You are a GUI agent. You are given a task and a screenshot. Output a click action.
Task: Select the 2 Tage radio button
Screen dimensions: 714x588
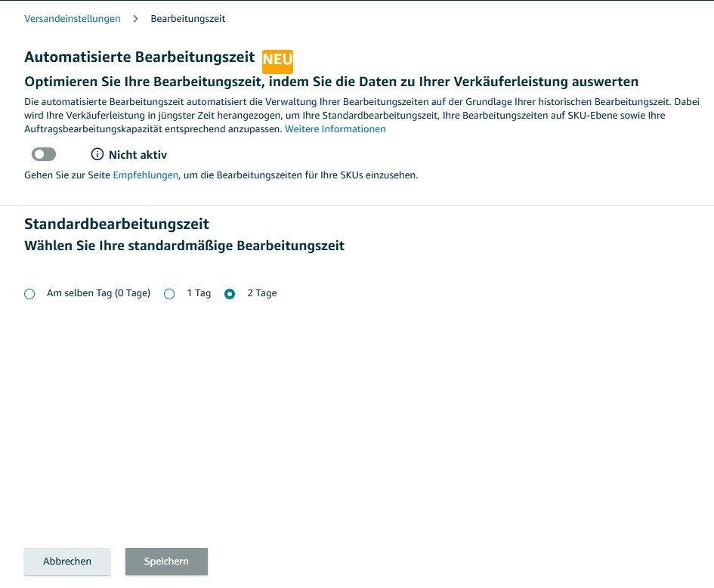point(230,294)
